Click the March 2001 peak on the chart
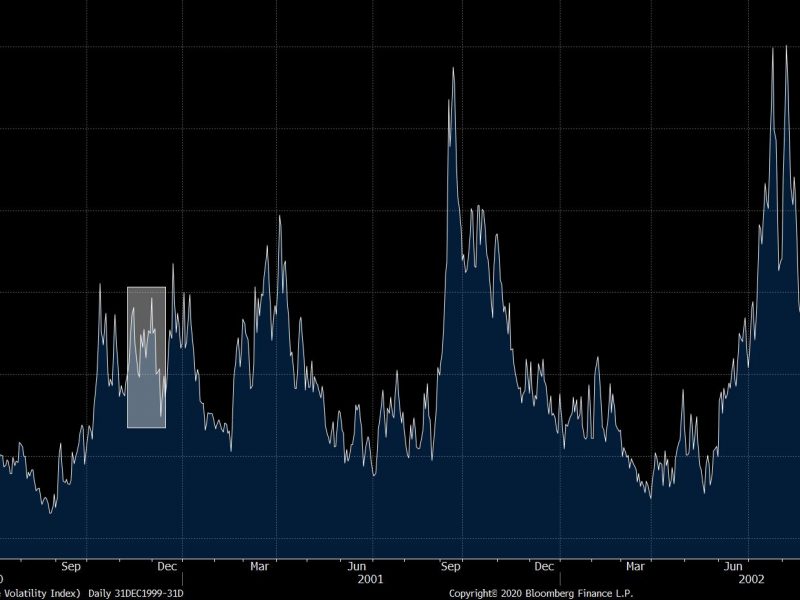 (x=279, y=217)
